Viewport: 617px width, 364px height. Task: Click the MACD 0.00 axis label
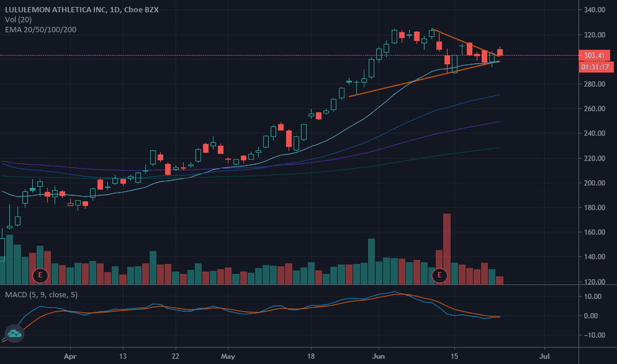(x=591, y=316)
